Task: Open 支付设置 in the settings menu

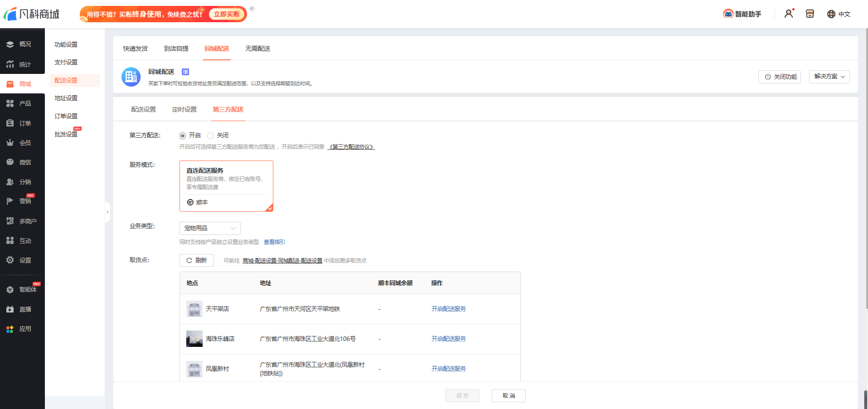Action: coord(66,62)
